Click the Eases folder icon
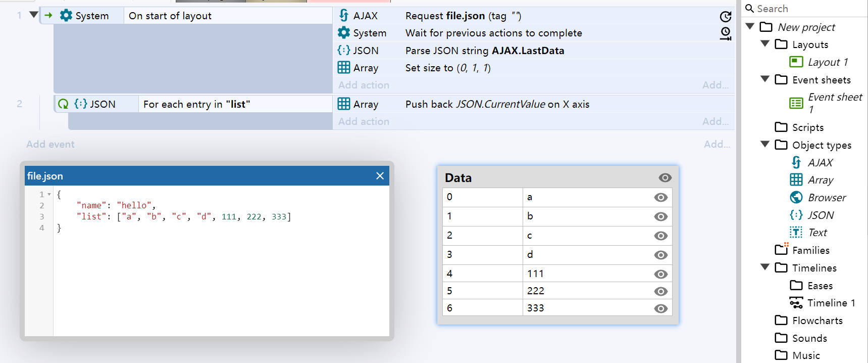 click(x=796, y=285)
